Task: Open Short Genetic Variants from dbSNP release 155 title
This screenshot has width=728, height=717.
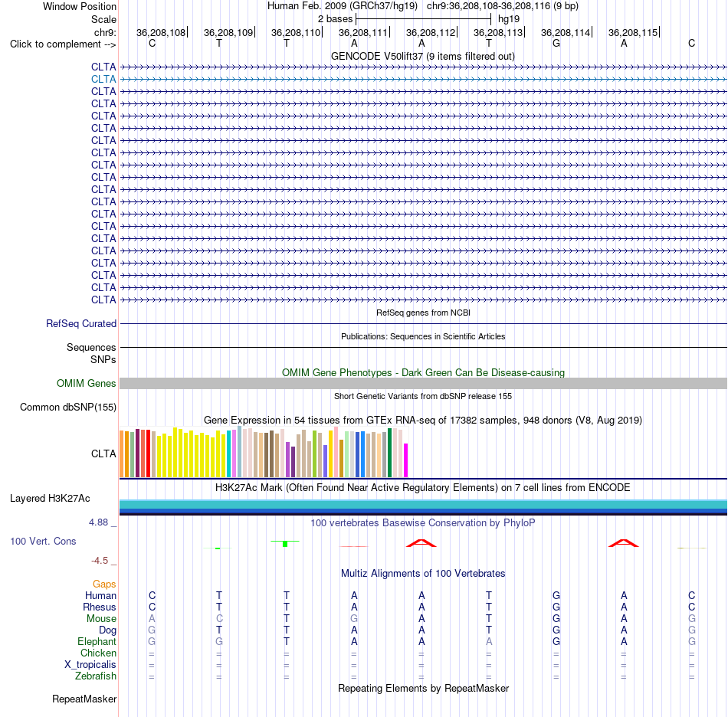Action: [x=422, y=396]
